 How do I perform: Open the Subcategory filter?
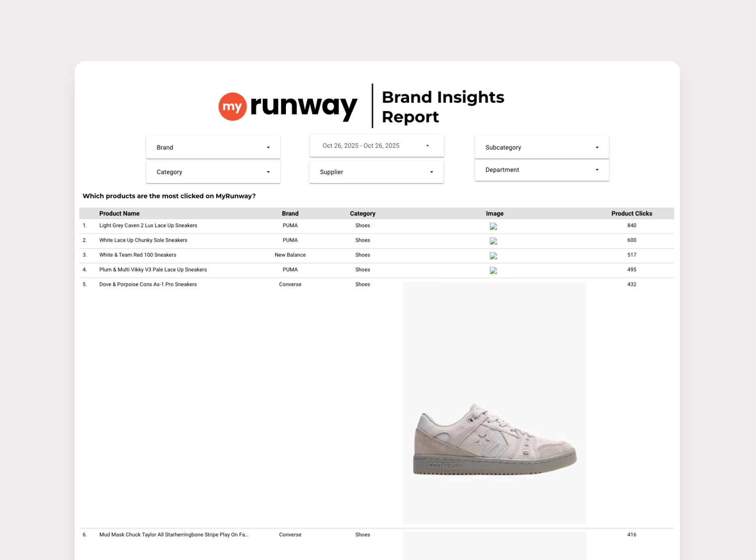pyautogui.click(x=541, y=147)
